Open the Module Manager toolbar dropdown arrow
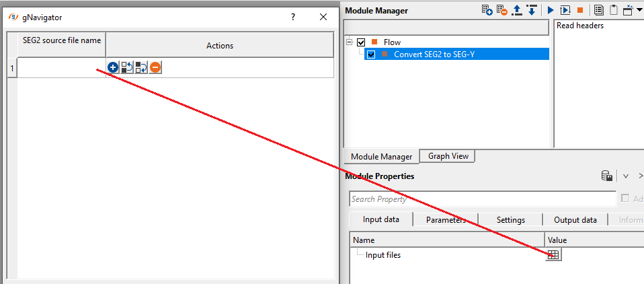Viewport: 644px width, 284px height. point(639,10)
